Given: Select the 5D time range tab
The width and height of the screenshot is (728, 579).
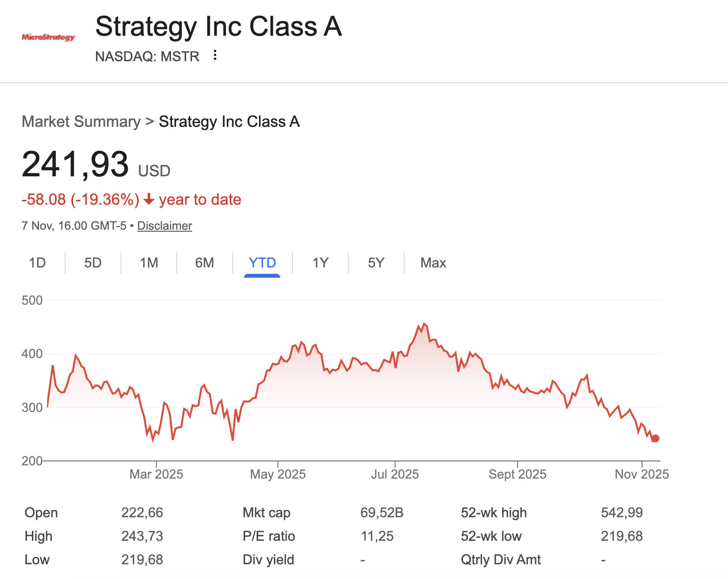Looking at the screenshot, I should (x=93, y=263).
